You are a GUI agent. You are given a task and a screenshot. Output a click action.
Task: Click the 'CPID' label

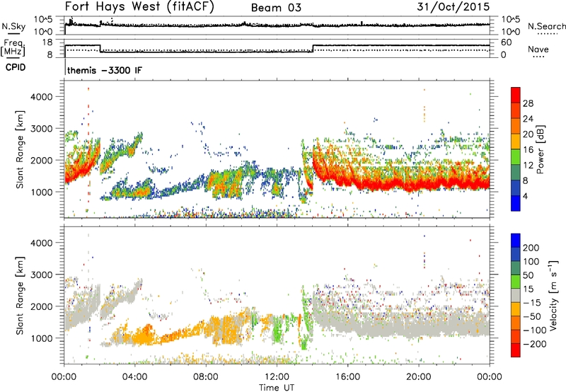point(16,67)
